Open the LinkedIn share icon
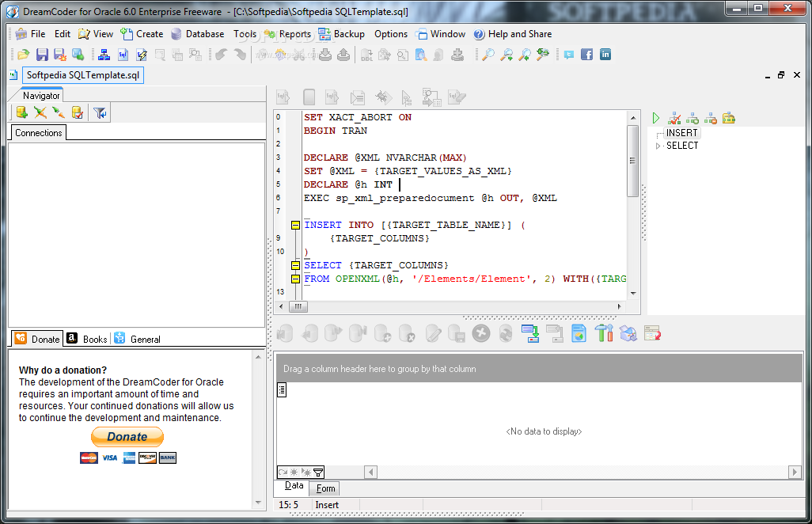812x524 pixels. point(605,55)
